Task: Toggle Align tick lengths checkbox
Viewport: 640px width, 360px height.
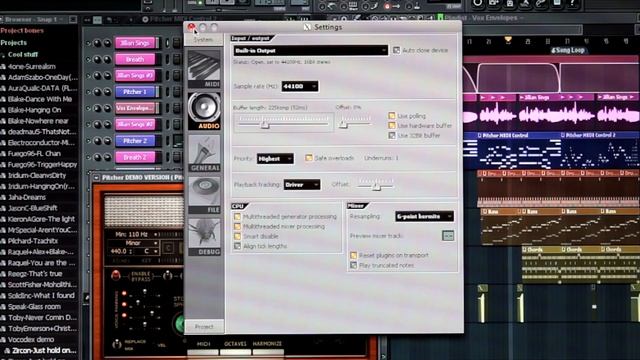Action: point(237,246)
